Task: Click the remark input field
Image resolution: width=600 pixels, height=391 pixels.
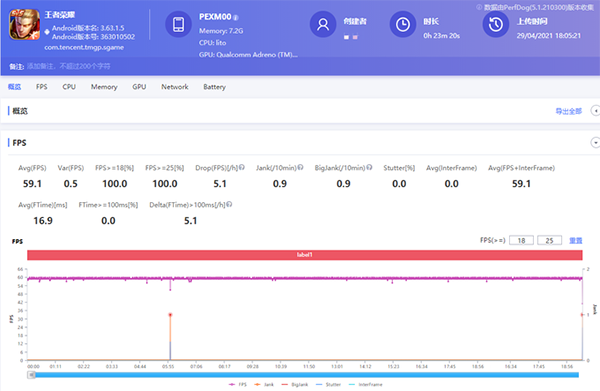Action: (68, 66)
